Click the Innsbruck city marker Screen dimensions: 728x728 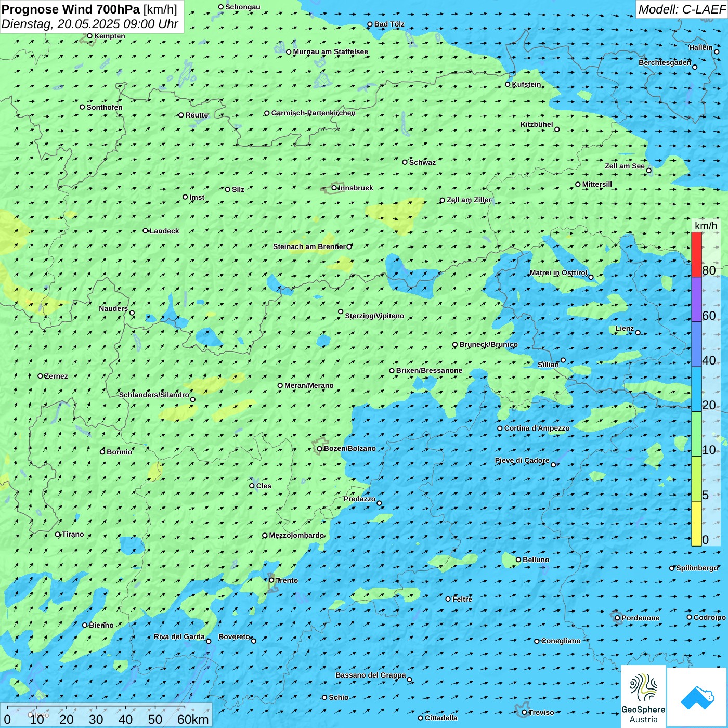334,188
